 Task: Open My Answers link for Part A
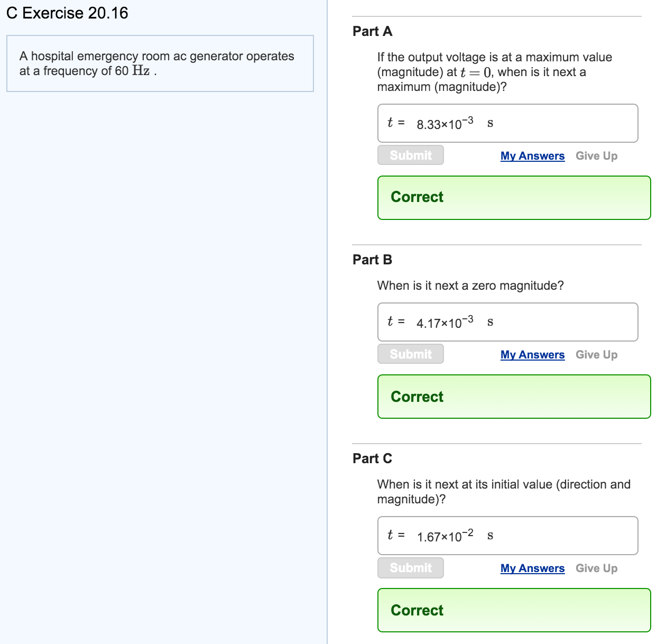[x=532, y=156]
